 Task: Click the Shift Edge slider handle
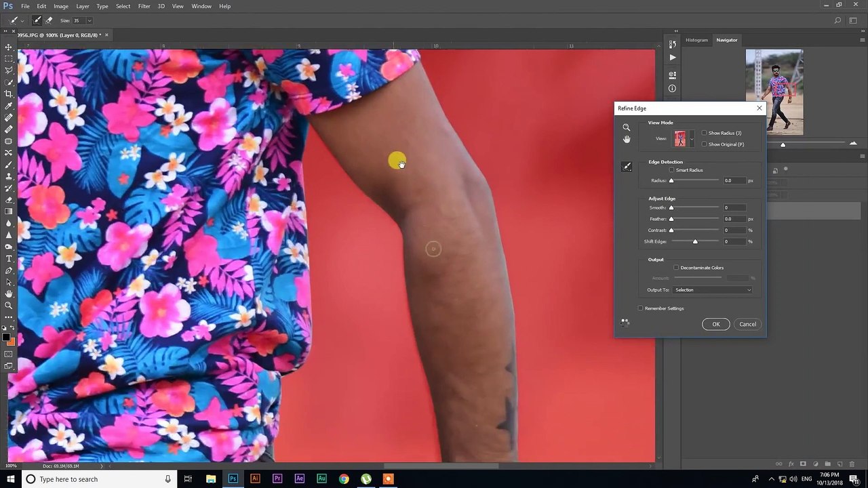(x=695, y=242)
